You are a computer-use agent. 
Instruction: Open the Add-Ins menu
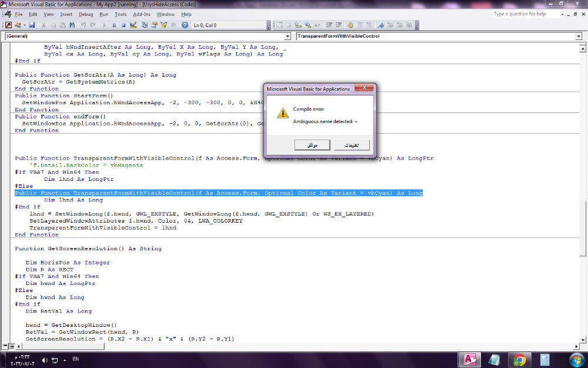(x=142, y=14)
